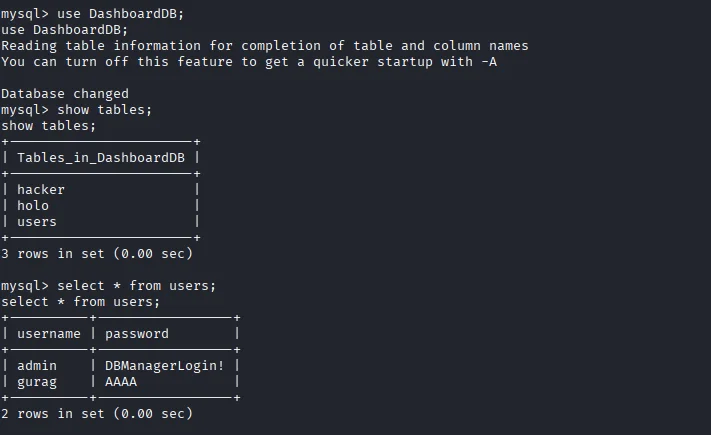Click the DBManagerLogin! password value

pyautogui.click(x=165, y=365)
